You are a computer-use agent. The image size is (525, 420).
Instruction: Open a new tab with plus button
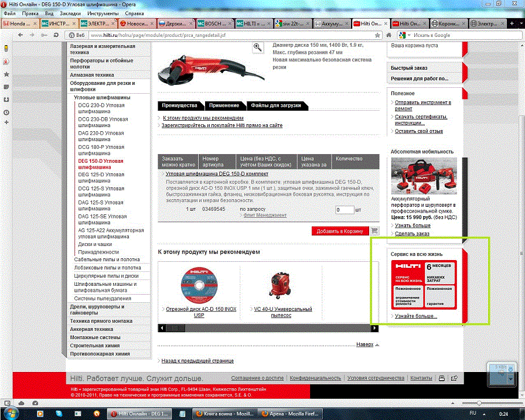tap(512, 23)
